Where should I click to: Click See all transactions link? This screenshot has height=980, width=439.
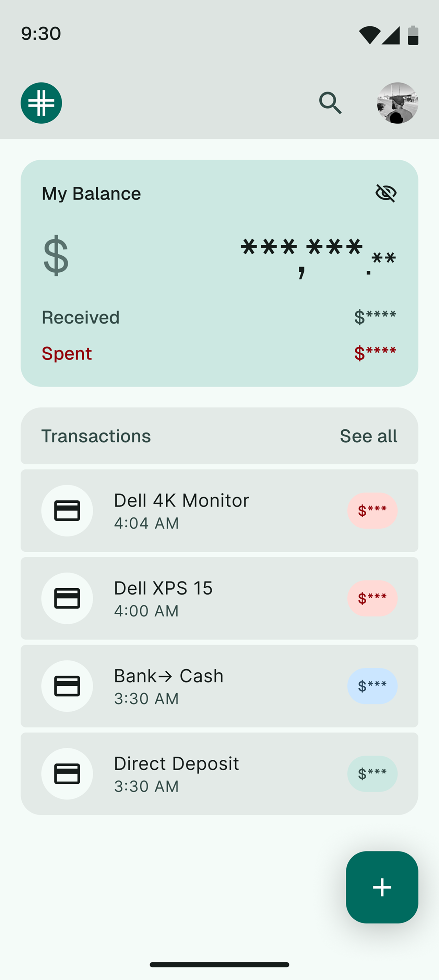(368, 436)
